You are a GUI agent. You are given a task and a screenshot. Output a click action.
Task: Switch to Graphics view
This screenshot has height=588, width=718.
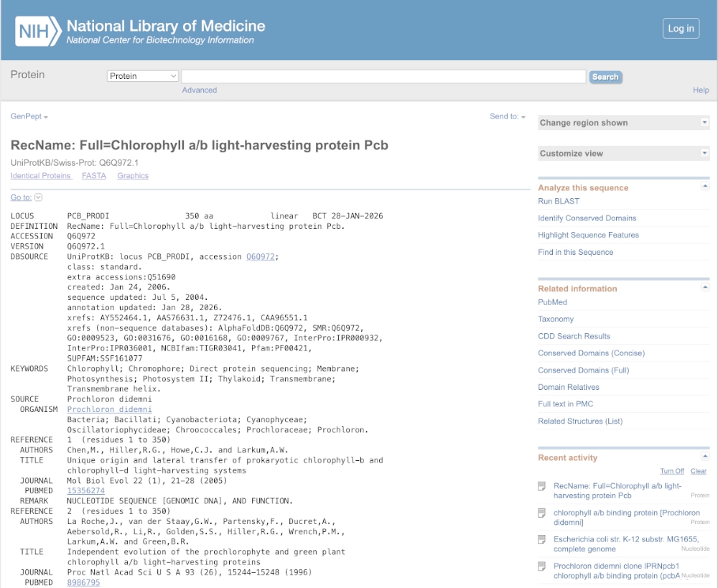133,175
